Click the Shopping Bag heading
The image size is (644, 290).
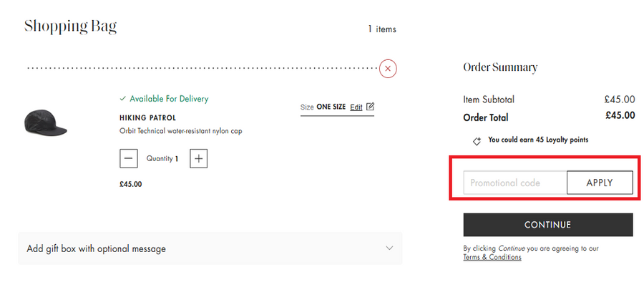(x=70, y=27)
